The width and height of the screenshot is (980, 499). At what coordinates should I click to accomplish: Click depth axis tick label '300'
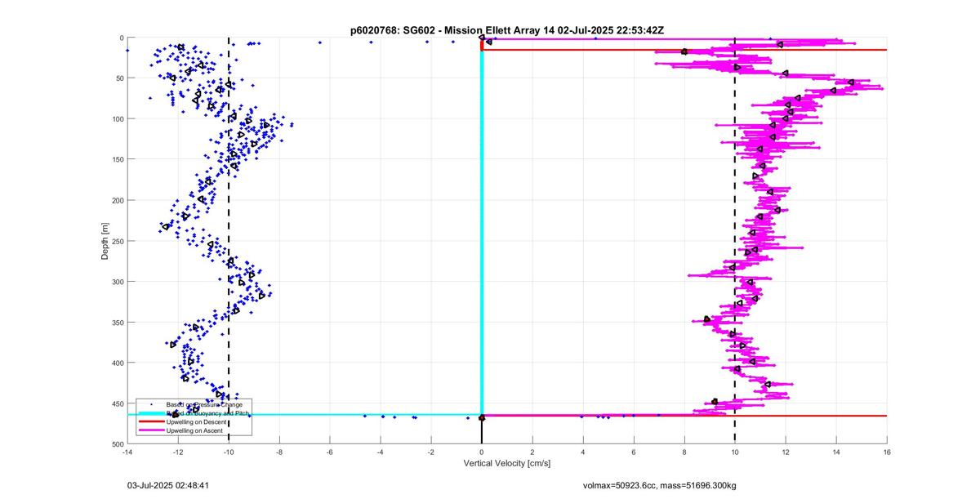point(118,282)
